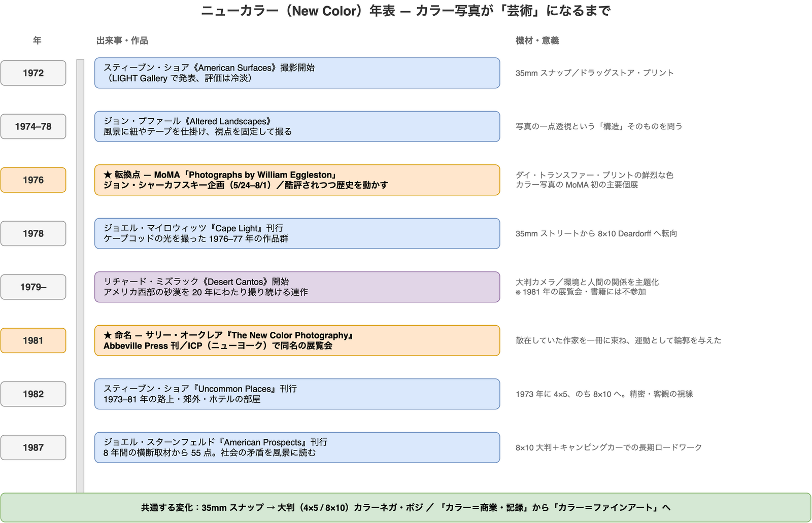Click the 年 column header

[x=37, y=41]
